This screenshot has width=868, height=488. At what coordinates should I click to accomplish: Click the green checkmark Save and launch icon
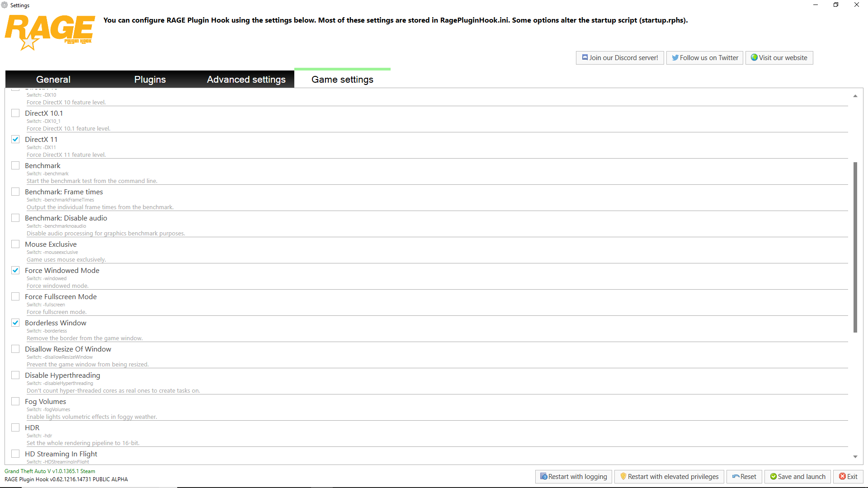[773, 476]
